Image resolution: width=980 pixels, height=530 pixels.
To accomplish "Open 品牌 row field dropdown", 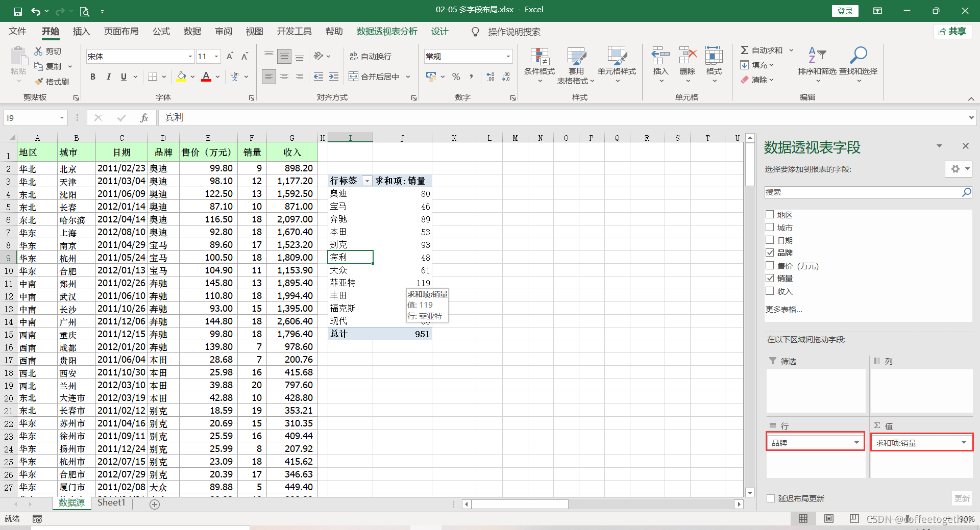I will 856,442.
